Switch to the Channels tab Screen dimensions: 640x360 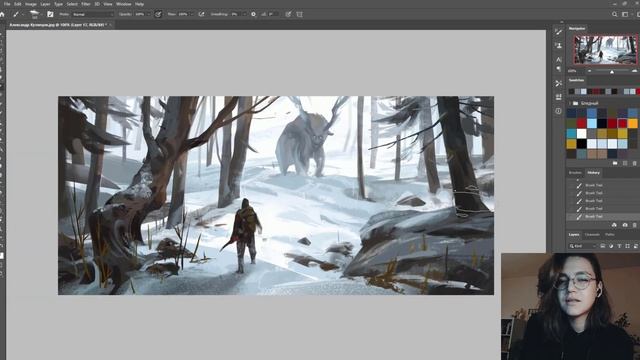coord(592,235)
